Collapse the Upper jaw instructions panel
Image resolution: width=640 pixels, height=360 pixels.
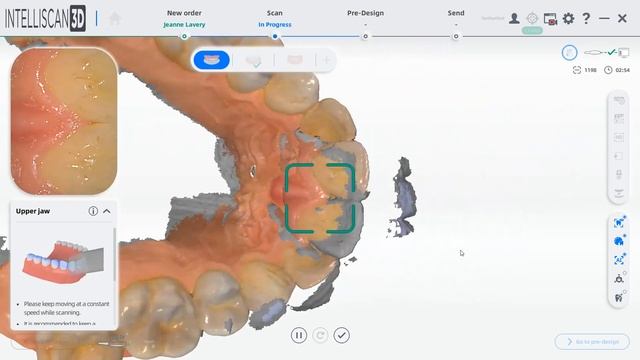(107, 211)
